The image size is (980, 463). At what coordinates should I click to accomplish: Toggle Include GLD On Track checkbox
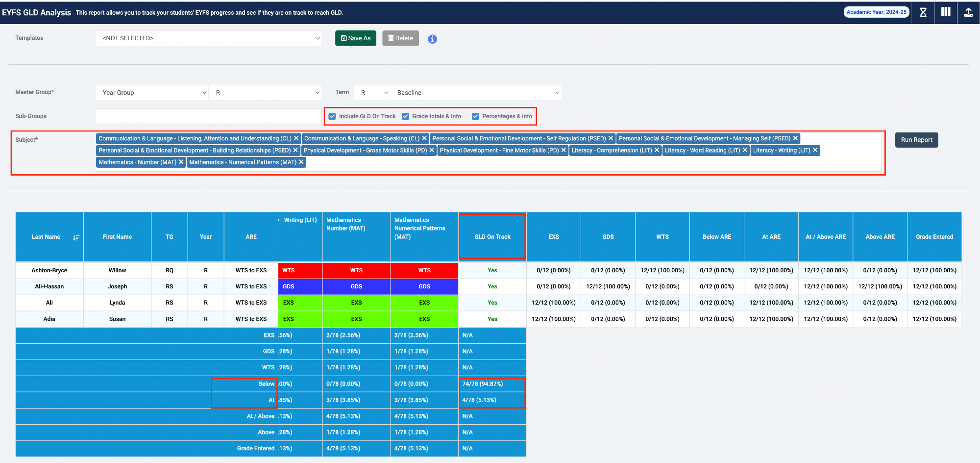tap(332, 116)
